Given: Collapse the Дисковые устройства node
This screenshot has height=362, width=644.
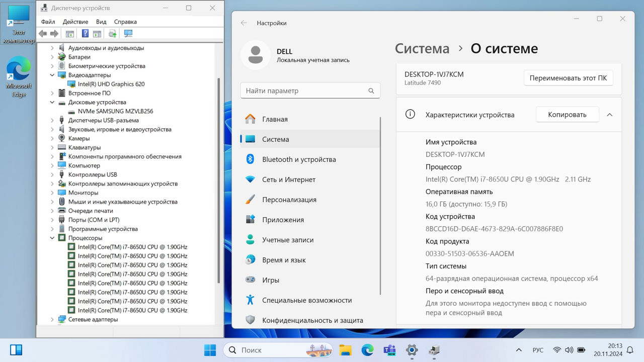Looking at the screenshot, I should click(52, 102).
